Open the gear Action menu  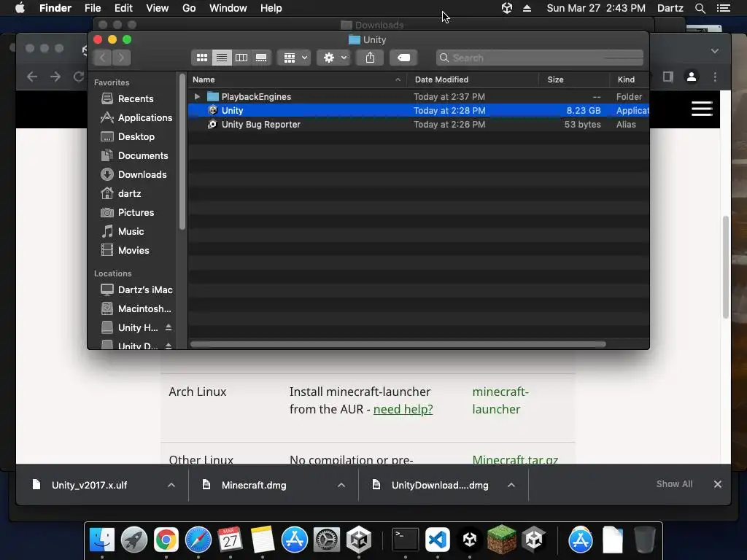[334, 58]
